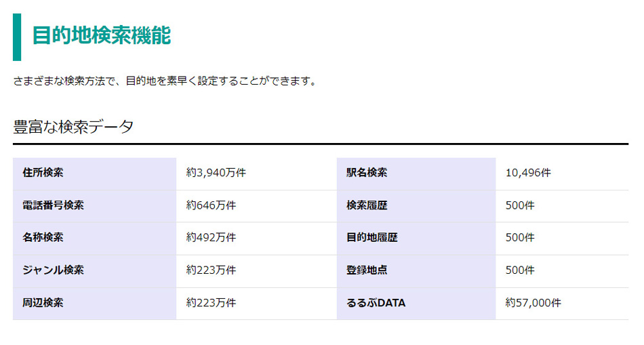This screenshot has height=345, width=644.
Task: Select the 検索履歴 row label
Action: pos(367,205)
